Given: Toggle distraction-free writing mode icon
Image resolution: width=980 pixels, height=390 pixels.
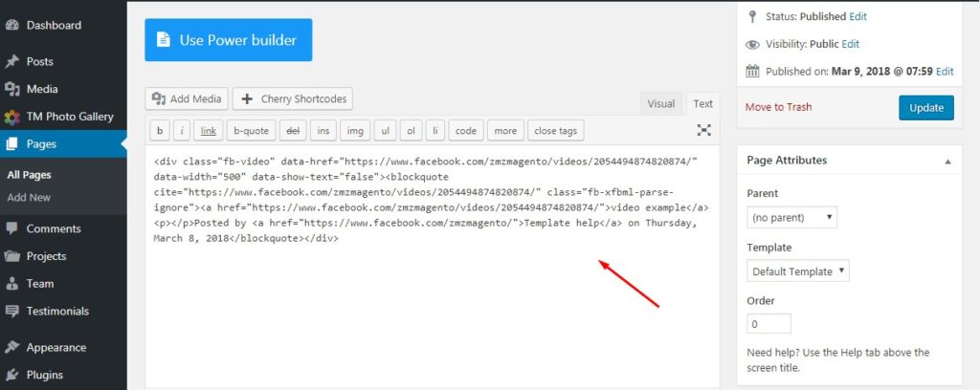Looking at the screenshot, I should coord(703,130).
